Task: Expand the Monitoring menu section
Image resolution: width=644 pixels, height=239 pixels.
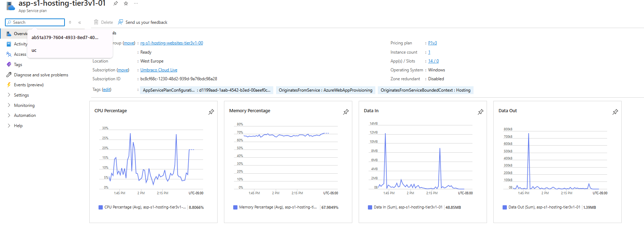Action: [x=24, y=105]
